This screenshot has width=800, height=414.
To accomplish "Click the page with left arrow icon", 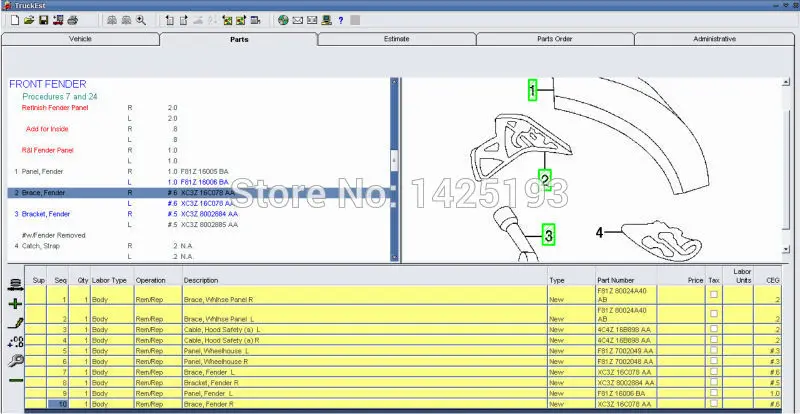I will click(170, 20).
